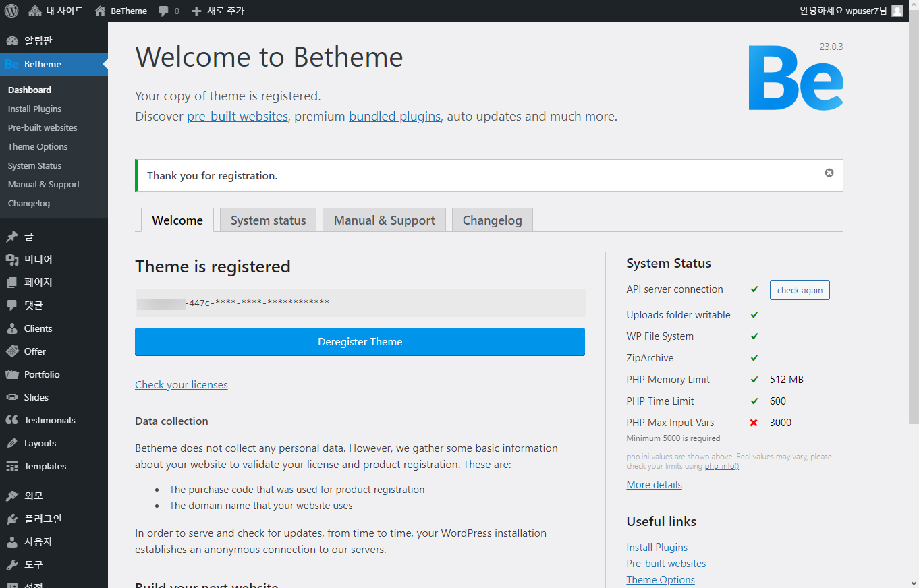Open Theme Options in sidebar submenu
919x588 pixels.
coord(38,146)
